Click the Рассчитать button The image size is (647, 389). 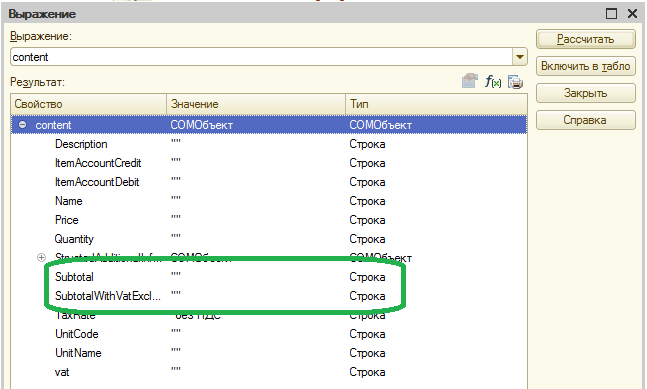586,39
